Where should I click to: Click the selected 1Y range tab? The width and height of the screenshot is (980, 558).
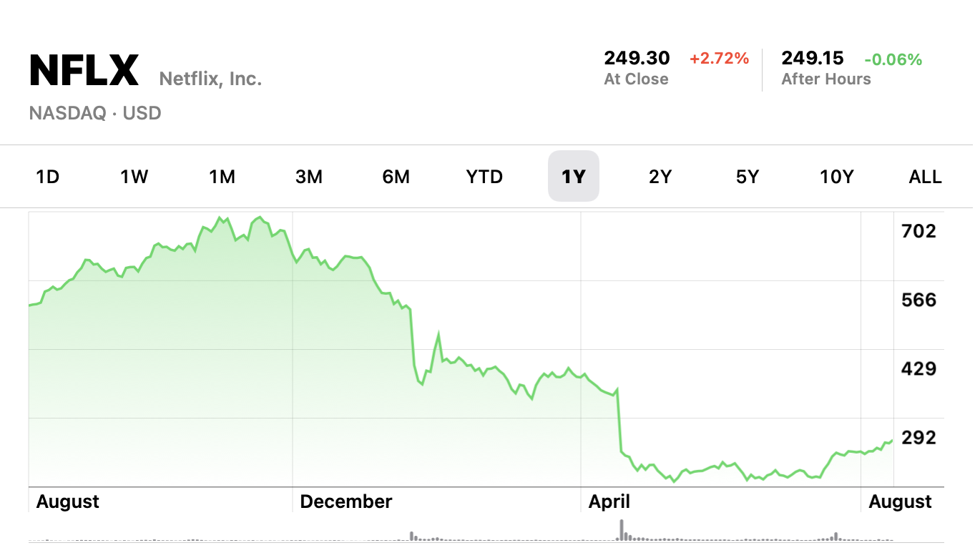click(x=573, y=177)
